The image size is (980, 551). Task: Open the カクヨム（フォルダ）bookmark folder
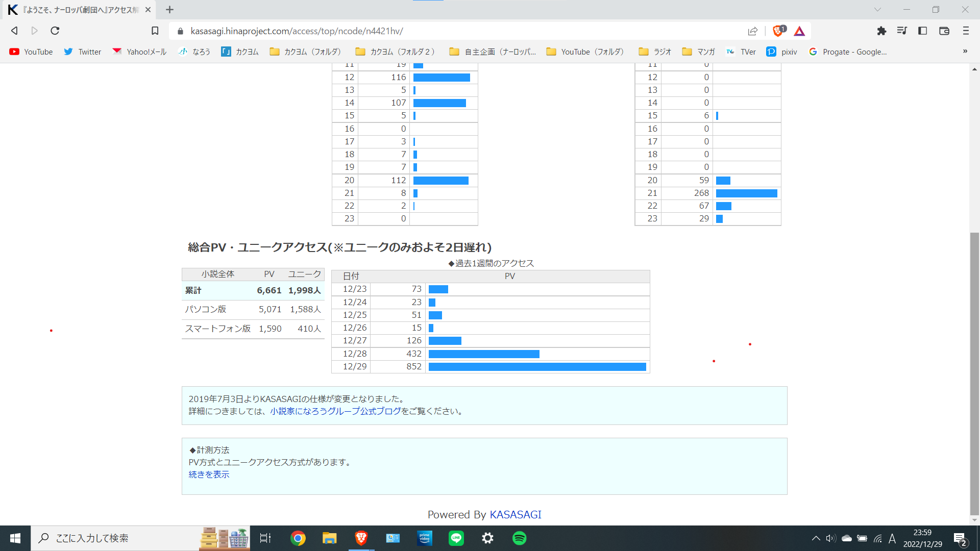pyautogui.click(x=305, y=52)
